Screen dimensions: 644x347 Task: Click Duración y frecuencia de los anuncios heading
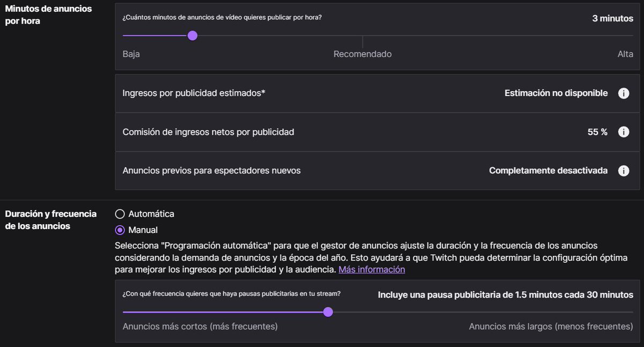tap(51, 220)
